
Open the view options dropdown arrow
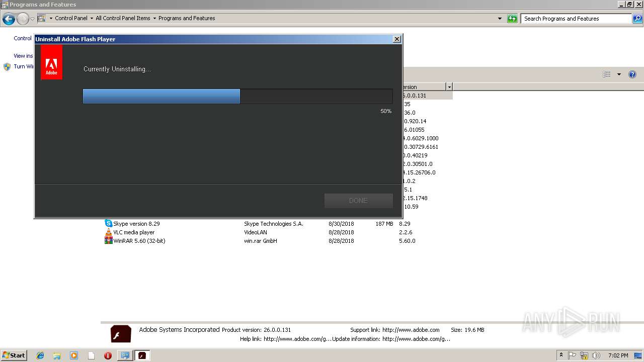pyautogui.click(x=619, y=74)
